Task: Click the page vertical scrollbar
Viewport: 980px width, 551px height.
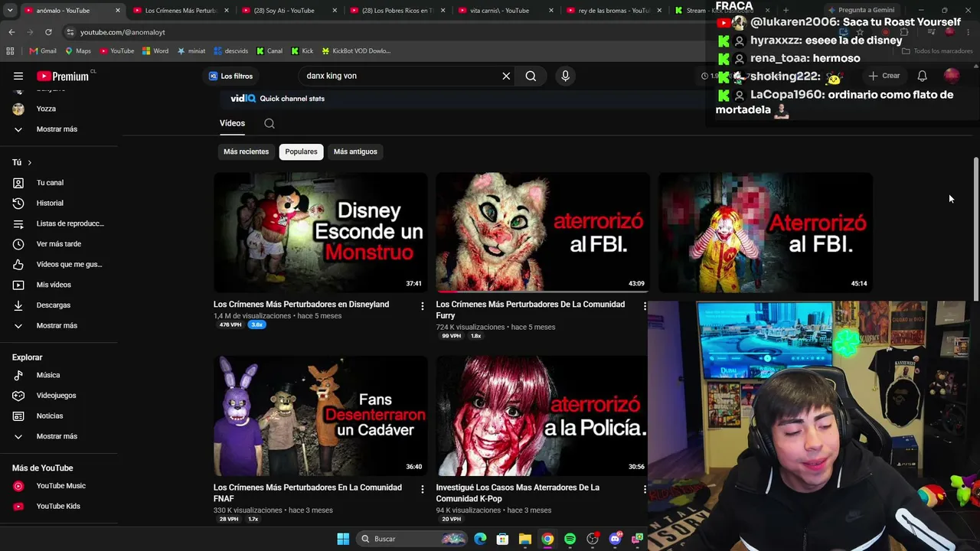Action: click(x=975, y=230)
